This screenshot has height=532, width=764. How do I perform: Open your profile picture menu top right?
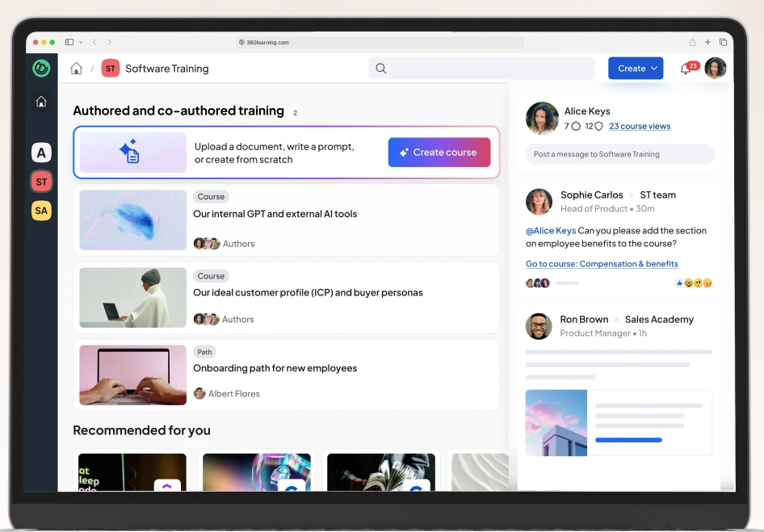tap(716, 68)
